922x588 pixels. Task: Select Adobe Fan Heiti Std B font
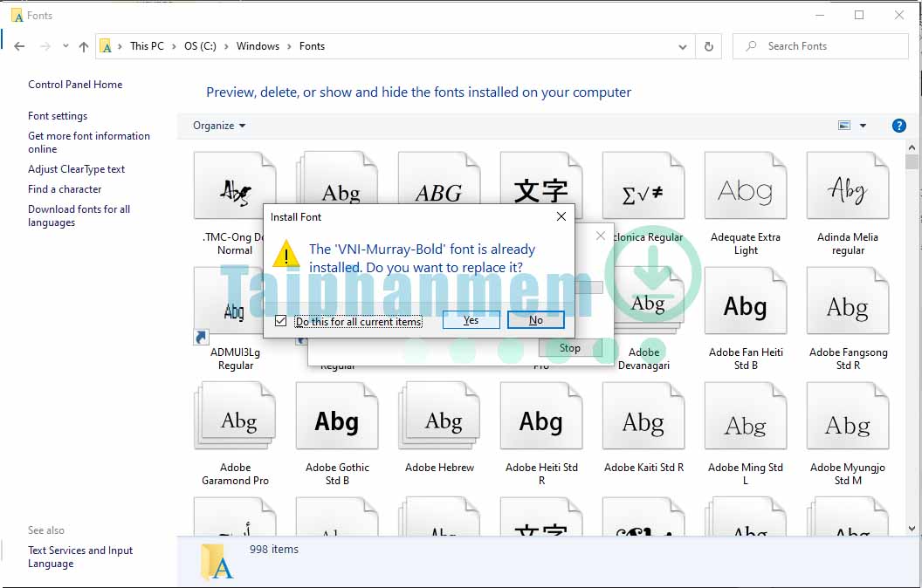tap(746, 308)
